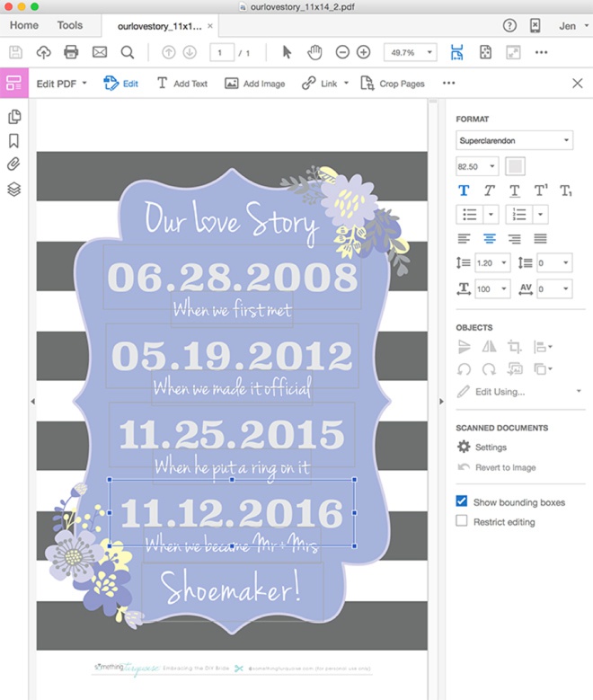The width and height of the screenshot is (593, 700).
Task: Click the Edit tool button
Action: pos(120,84)
